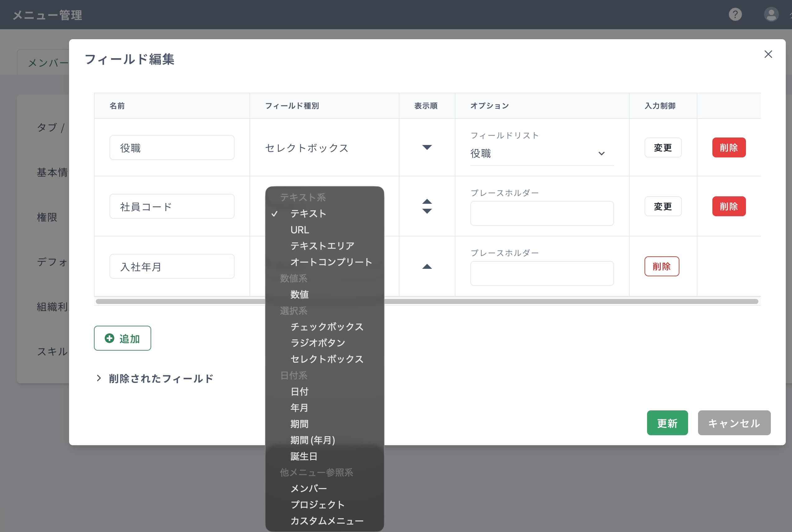Viewport: 792px width, 532px height.
Task: Click the 更新 button
Action: coord(667,423)
